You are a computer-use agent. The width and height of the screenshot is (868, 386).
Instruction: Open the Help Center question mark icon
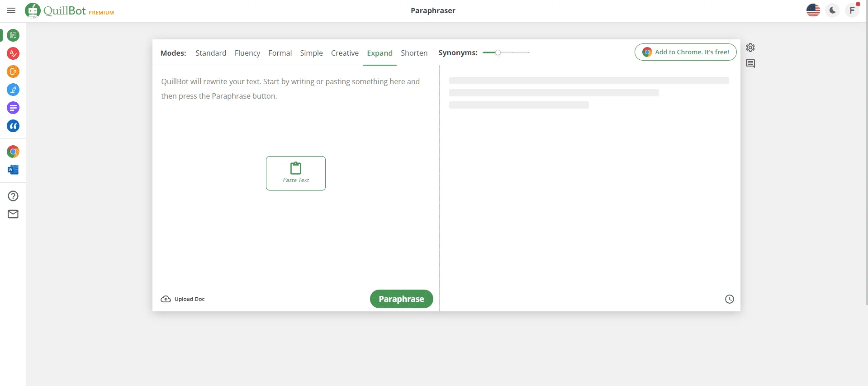13,196
